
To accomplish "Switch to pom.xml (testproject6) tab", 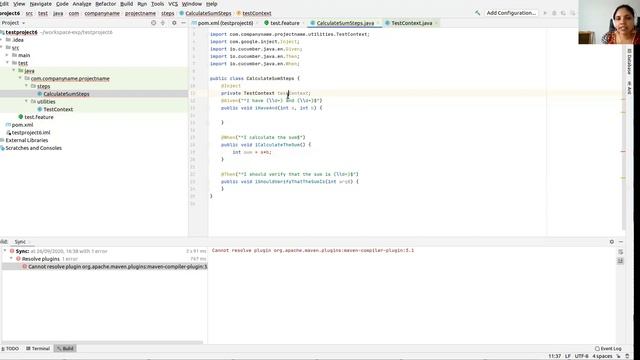I will click(x=224, y=23).
